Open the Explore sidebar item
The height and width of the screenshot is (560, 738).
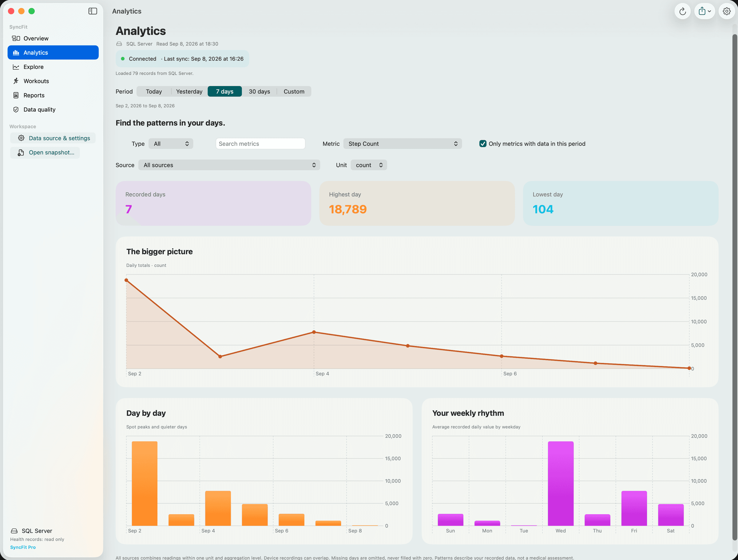[53, 67]
